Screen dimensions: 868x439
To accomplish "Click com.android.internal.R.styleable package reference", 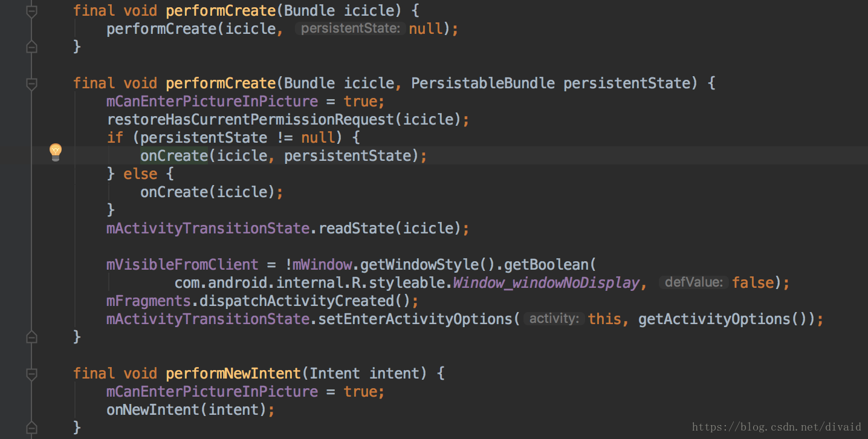I will point(309,282).
